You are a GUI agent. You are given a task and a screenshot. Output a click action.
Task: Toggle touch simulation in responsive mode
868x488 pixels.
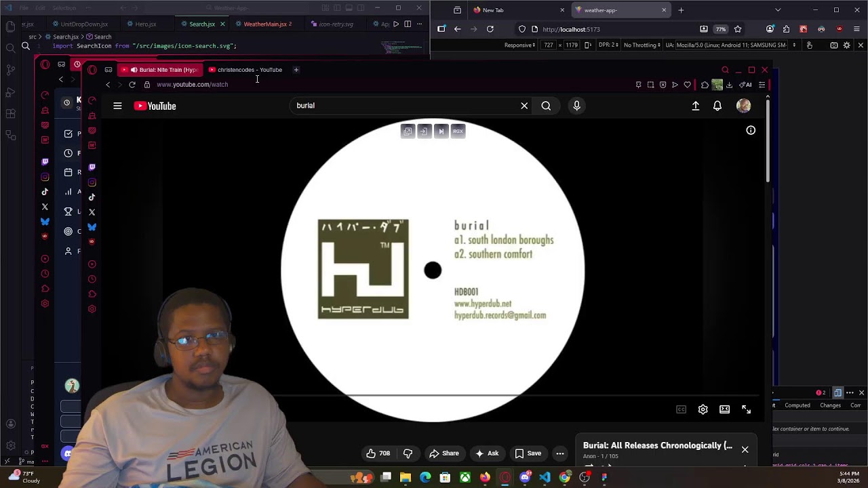tap(809, 45)
